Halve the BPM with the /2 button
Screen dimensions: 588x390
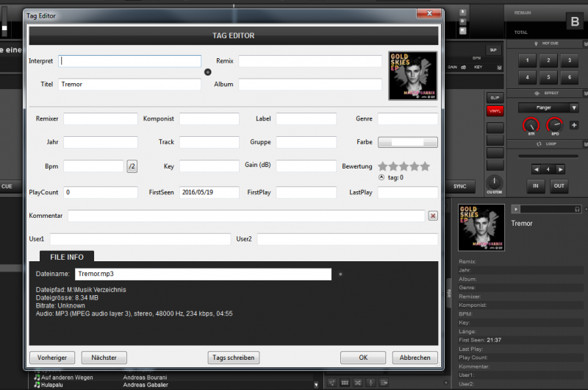point(132,166)
